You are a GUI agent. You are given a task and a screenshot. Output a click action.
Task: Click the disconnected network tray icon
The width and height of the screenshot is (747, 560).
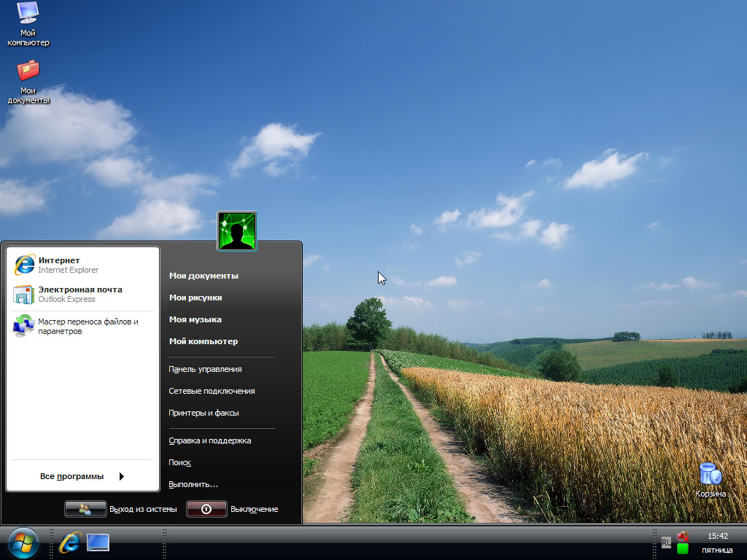click(683, 537)
